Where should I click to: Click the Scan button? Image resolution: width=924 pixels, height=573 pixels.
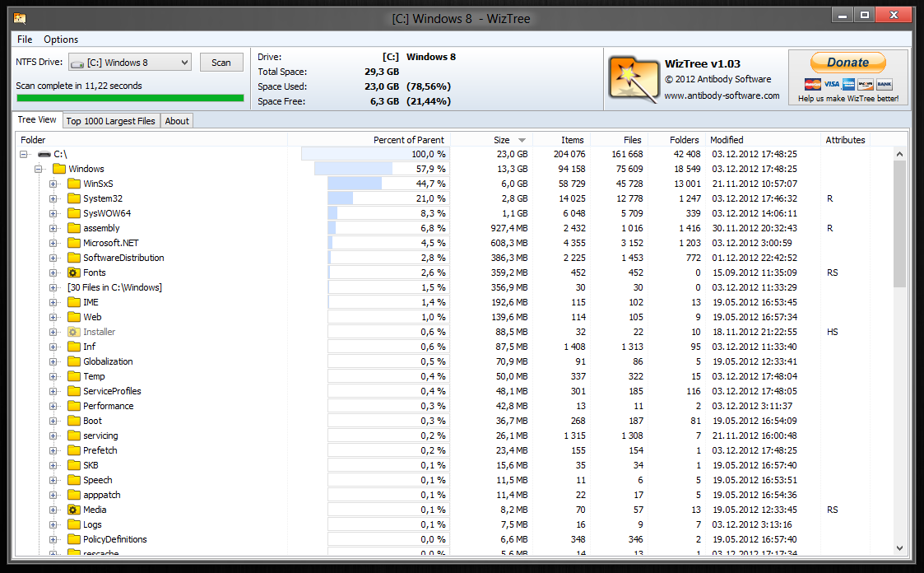click(221, 63)
